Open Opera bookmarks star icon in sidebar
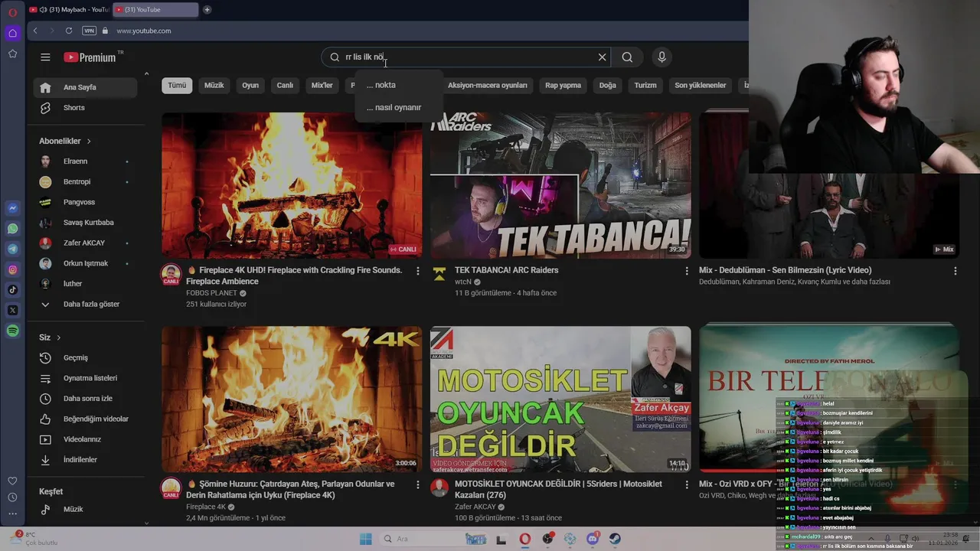Image resolution: width=980 pixels, height=551 pixels. [x=12, y=54]
